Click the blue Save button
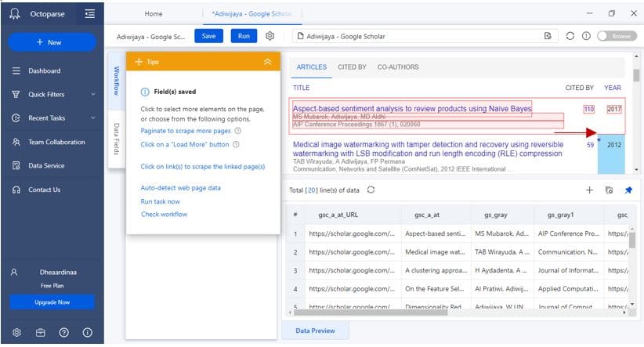Viewport: 644px width, 347px height. (x=208, y=36)
